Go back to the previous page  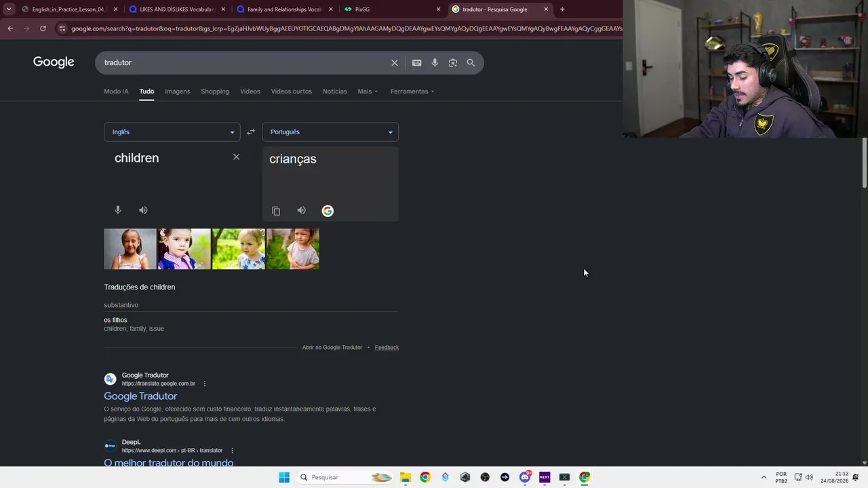pos(10,28)
